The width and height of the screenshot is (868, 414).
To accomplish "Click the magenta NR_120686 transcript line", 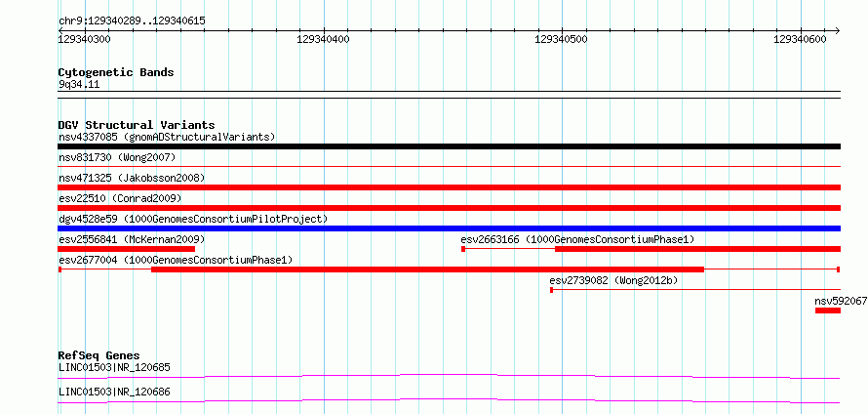I will (x=449, y=400).
